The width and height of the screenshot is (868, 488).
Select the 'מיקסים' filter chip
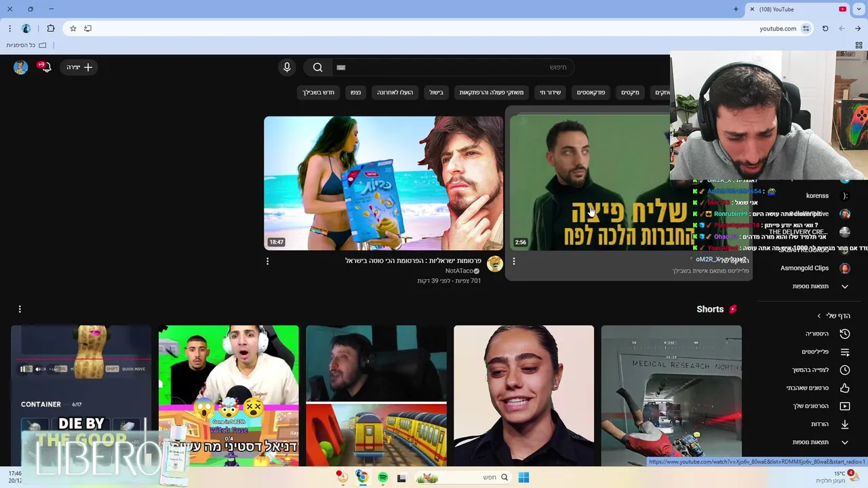click(630, 92)
